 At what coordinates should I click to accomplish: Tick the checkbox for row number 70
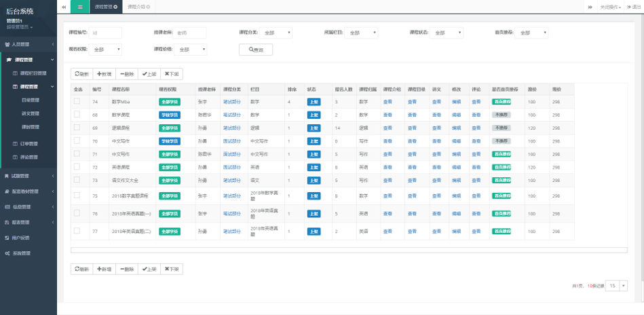[x=77, y=141]
